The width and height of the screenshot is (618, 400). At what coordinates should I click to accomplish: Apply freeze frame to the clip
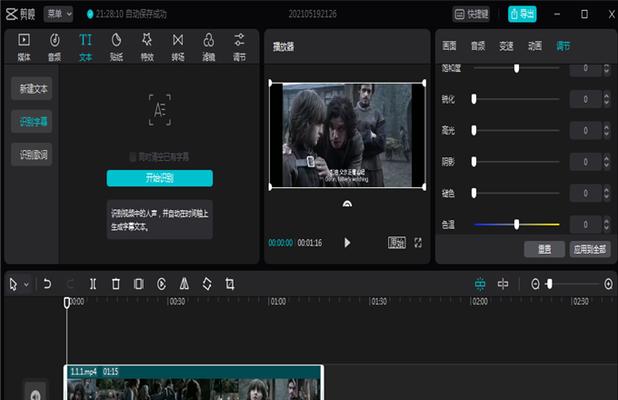(139, 284)
